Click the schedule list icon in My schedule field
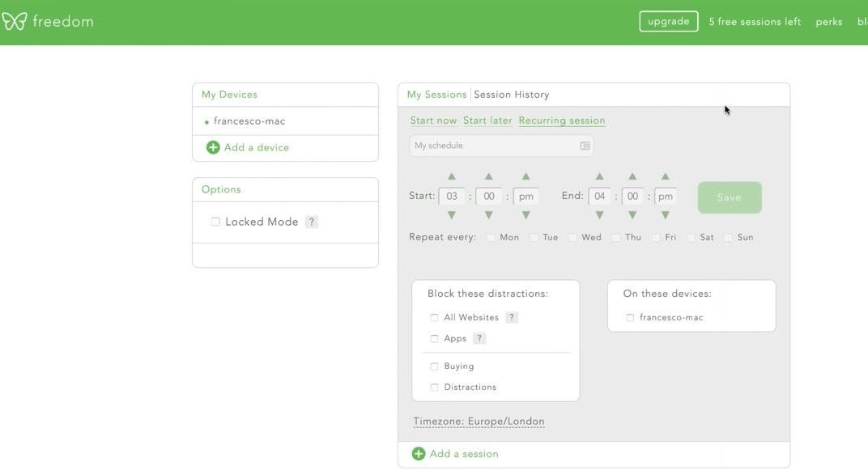Viewport: 868px width, 470px height. pos(585,146)
